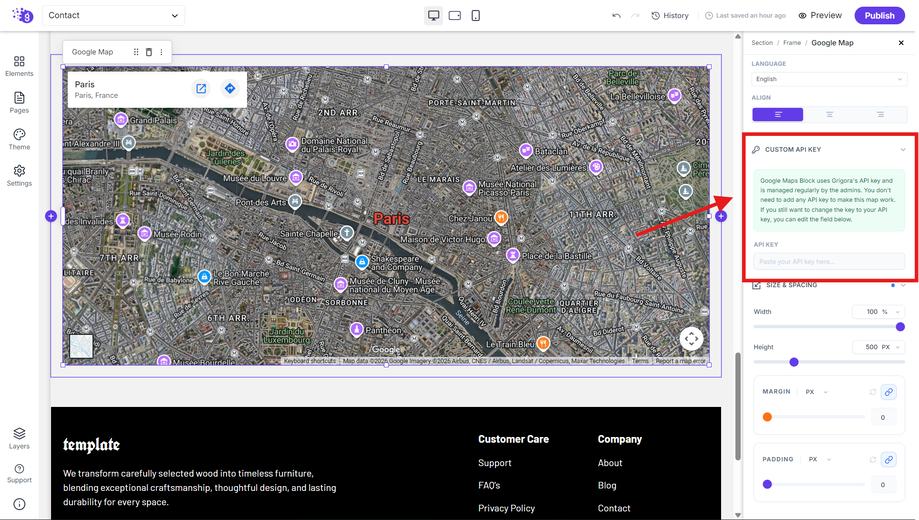Open the Language dropdown

(829, 79)
